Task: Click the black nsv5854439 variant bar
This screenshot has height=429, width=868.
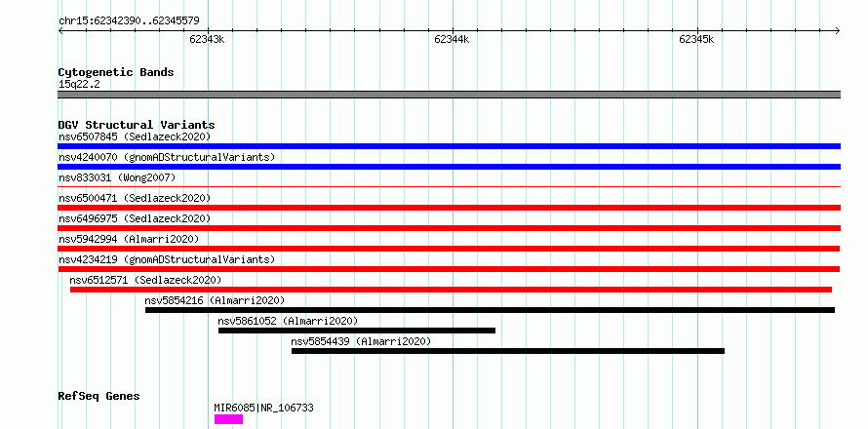Action: 508,351
